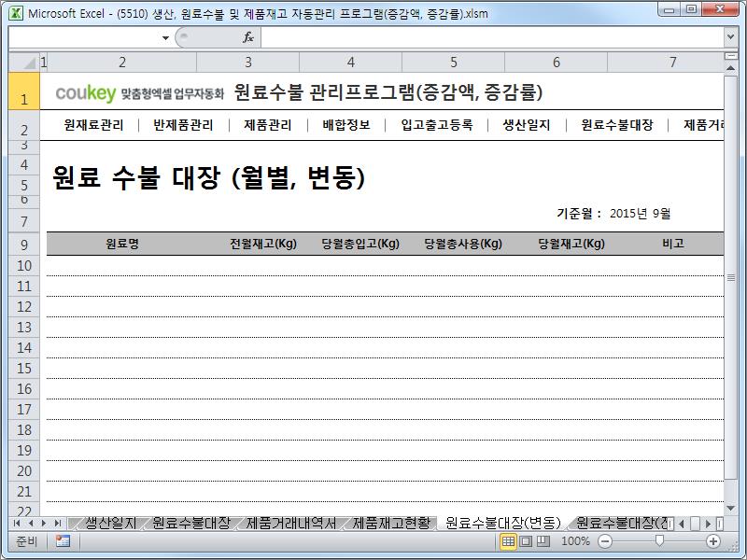747x560 pixels.
Task: Click the 원료명 column heading cell
Action: pos(122,244)
